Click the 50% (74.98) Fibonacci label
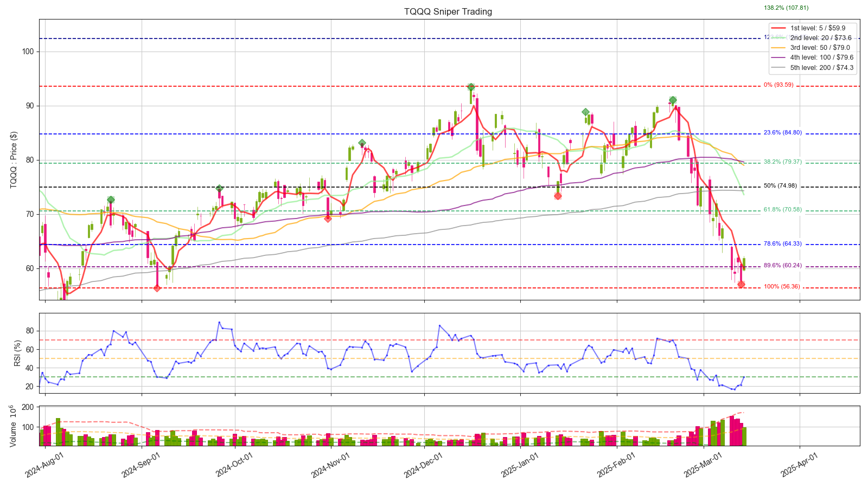 tap(780, 186)
